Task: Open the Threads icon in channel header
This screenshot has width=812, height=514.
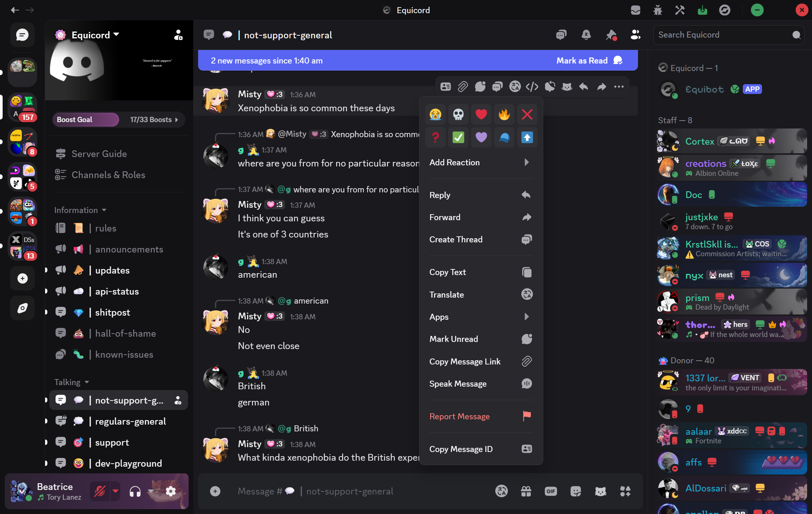Action: point(561,35)
